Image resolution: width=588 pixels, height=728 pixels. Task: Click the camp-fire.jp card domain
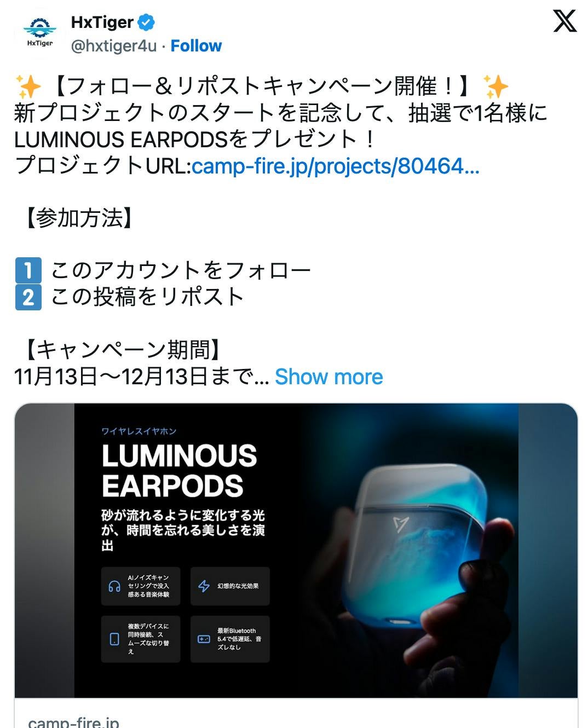click(73, 721)
